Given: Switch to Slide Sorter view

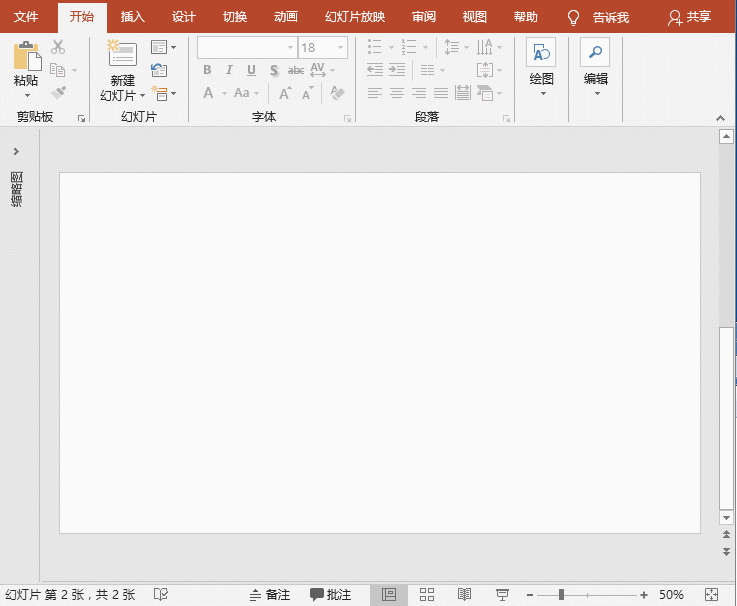Looking at the screenshot, I should (x=427, y=595).
